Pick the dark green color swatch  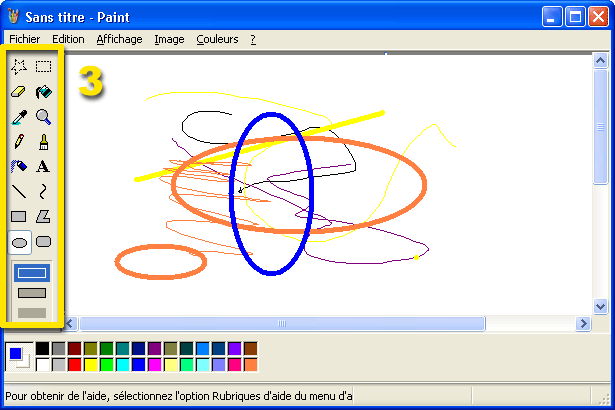[x=106, y=348]
